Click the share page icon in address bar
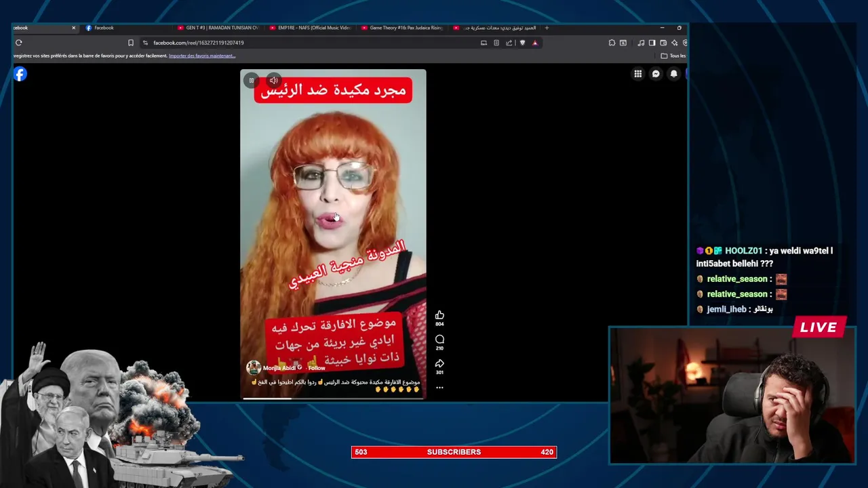Image resolution: width=868 pixels, height=488 pixels. click(x=509, y=43)
